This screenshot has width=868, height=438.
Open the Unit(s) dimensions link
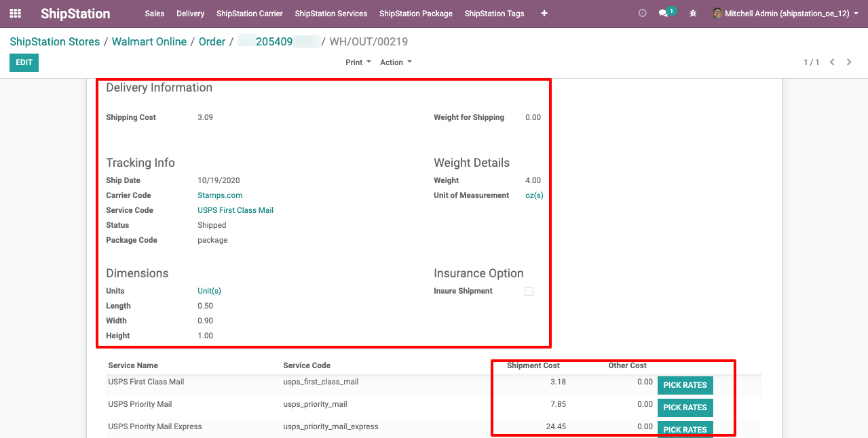pyautogui.click(x=209, y=291)
